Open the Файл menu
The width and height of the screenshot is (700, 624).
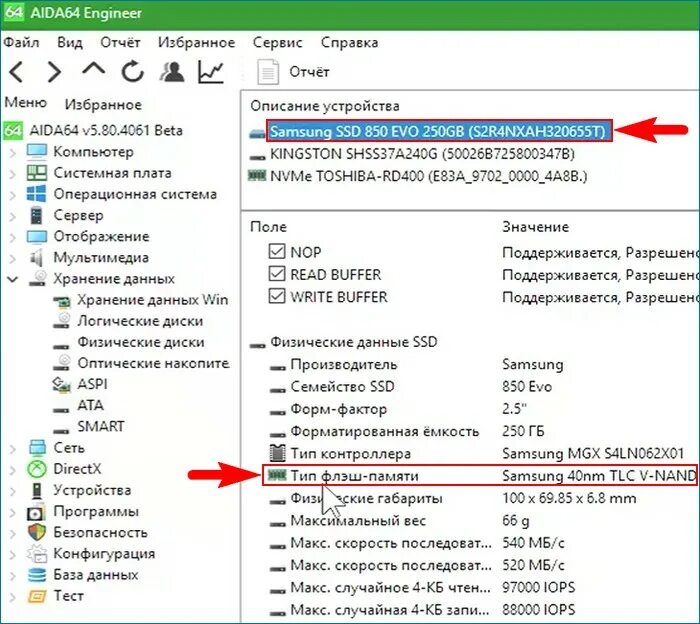(21, 42)
